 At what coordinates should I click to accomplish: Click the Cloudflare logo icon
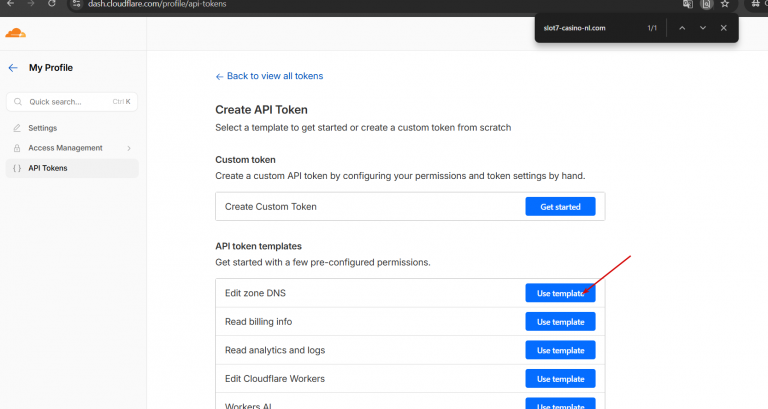(x=15, y=33)
